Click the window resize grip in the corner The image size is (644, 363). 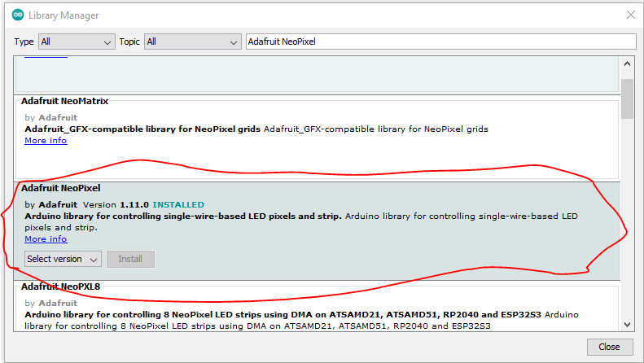tap(638, 358)
